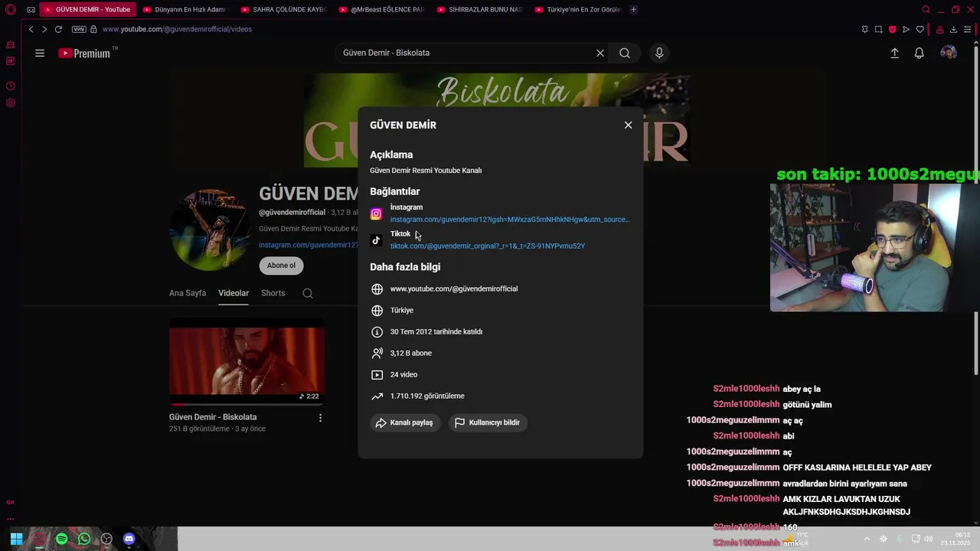The width and height of the screenshot is (980, 551).
Task: Click the pin icon in address bar
Action: (864, 29)
